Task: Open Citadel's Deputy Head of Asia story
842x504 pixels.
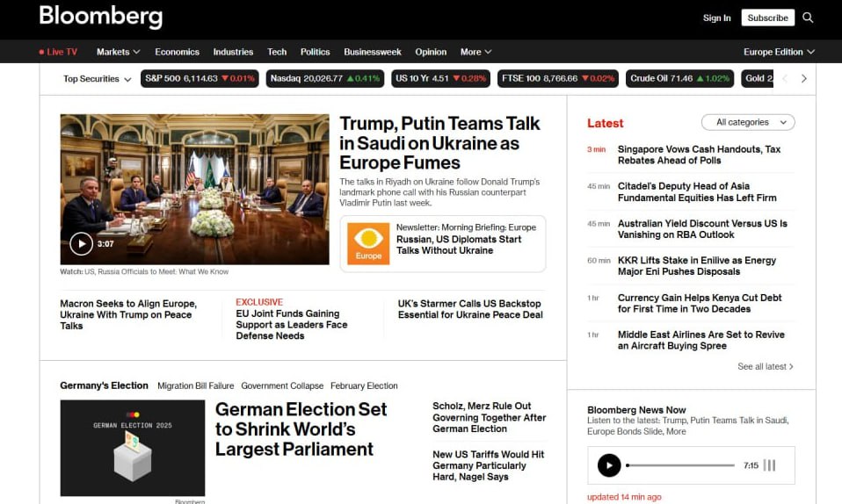Action: pyautogui.click(x=697, y=191)
